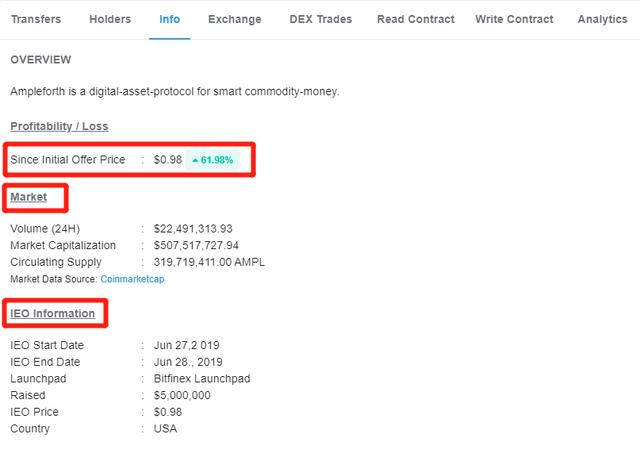Click the Volume (24H) label
Viewport: 640px width, 457px height.
point(45,228)
